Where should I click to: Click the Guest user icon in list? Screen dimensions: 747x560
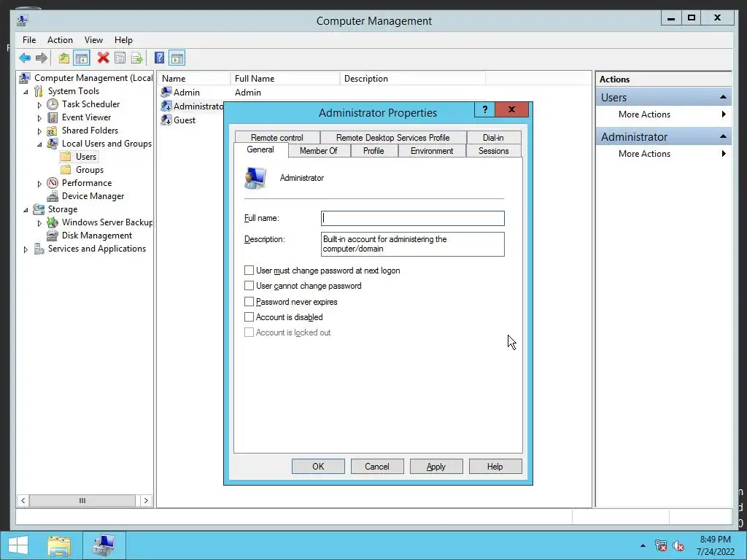pos(166,120)
